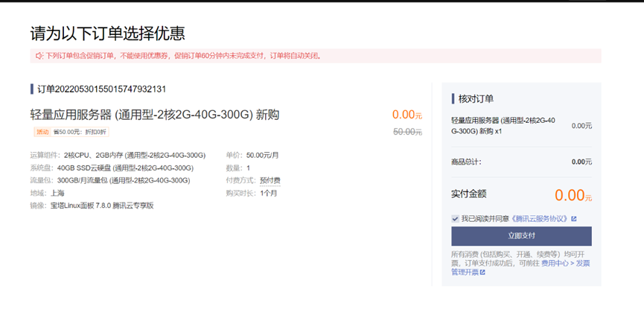The width and height of the screenshot is (644, 321).
Task: Click the product title 轻量应用服务器 新购
Action: (x=154, y=115)
